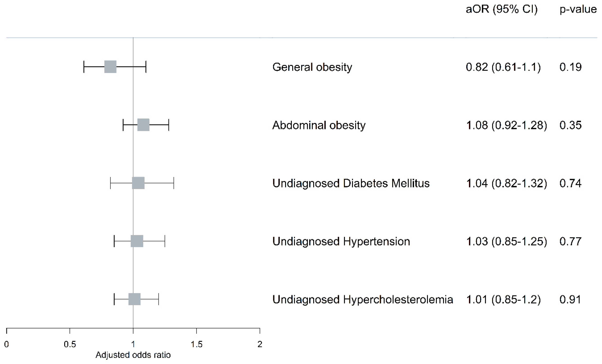The height and width of the screenshot is (364, 602).
Task: Click the Undiagnosed Diabetes Mellitus square marker
Action: (x=138, y=183)
